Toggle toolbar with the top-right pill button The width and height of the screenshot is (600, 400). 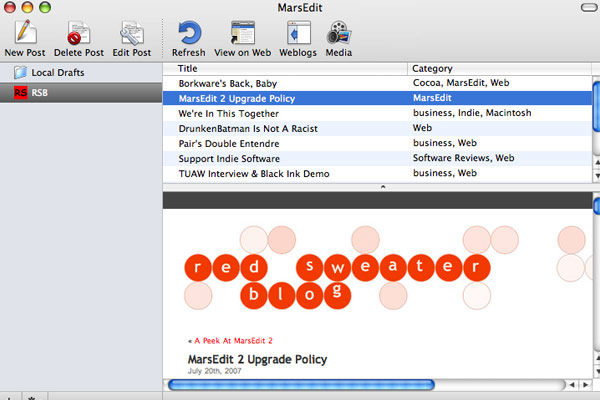coord(590,8)
